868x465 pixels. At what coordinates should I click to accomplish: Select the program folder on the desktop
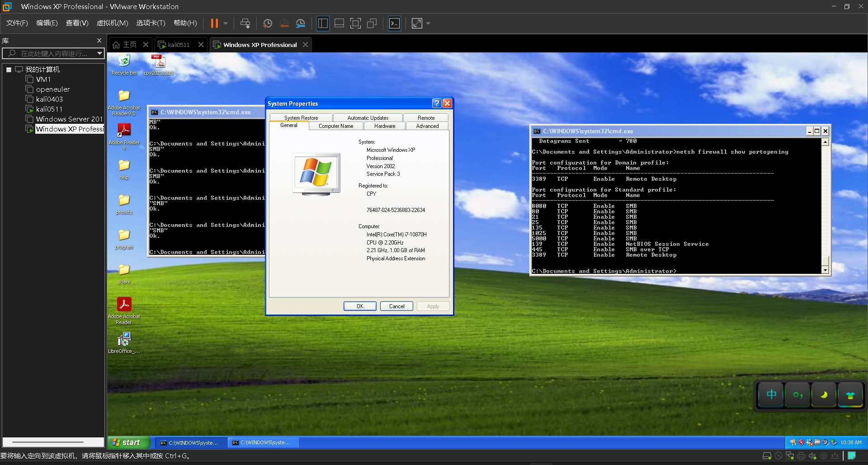coord(124,239)
